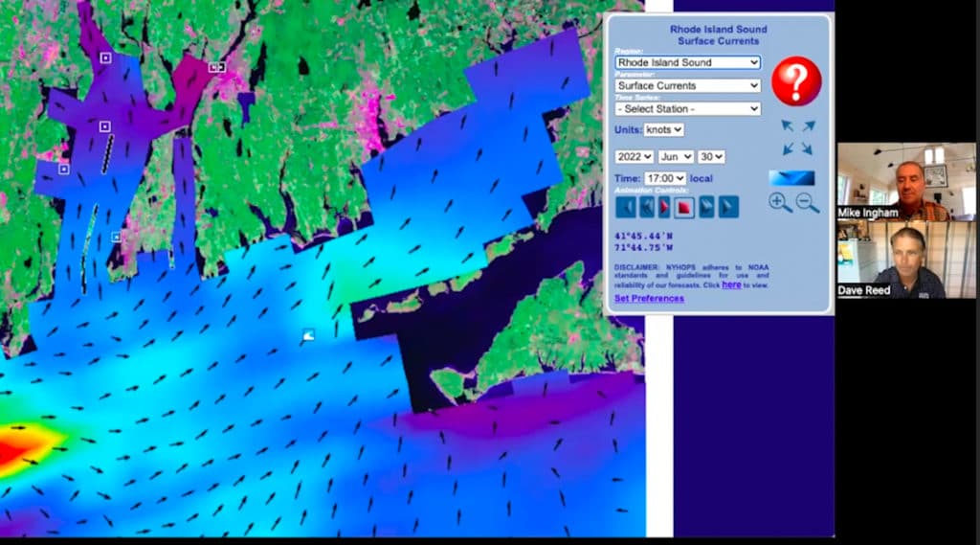Screen dimensions: 980x545
Task: Jump to first frame in animation controls
Action: point(625,207)
